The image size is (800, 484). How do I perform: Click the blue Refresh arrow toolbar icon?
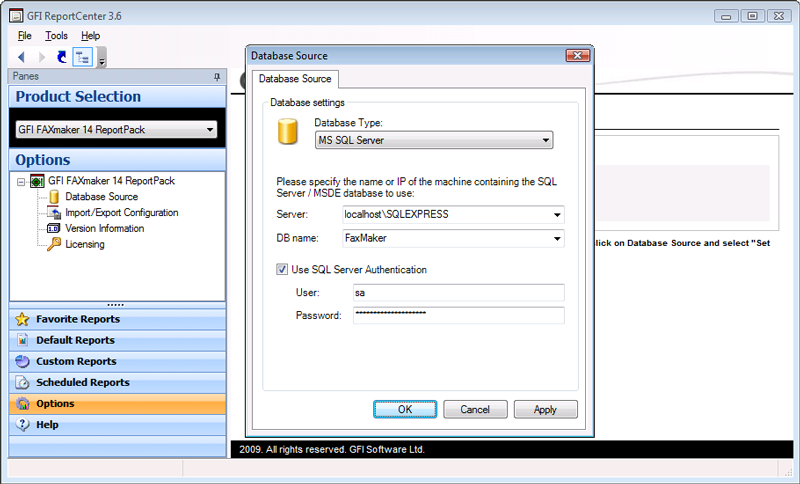[62, 57]
